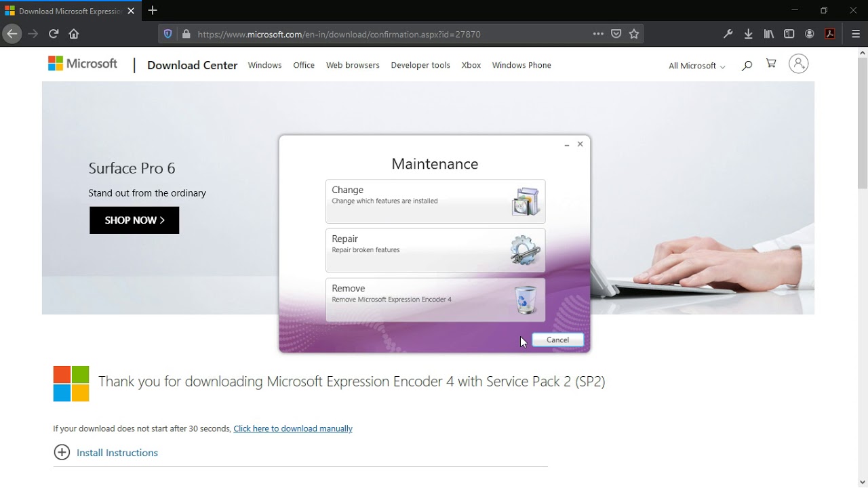
Task: Cancel the Maintenance dialog
Action: tap(557, 340)
